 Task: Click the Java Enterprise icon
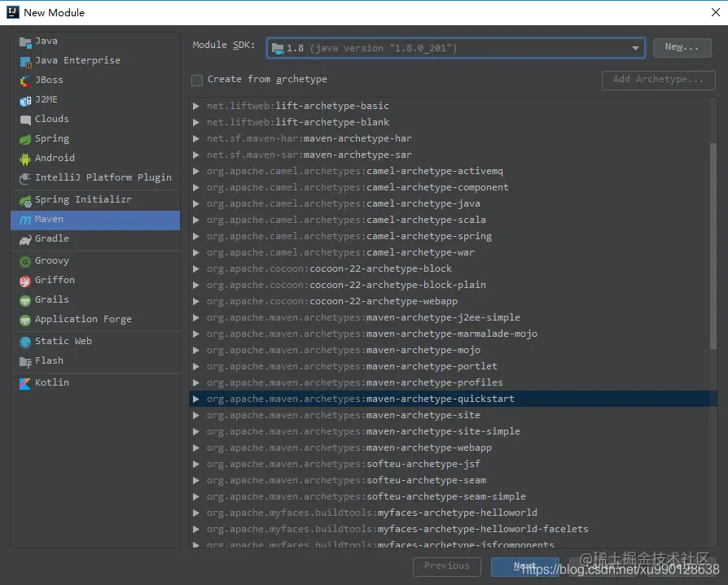tap(25, 62)
